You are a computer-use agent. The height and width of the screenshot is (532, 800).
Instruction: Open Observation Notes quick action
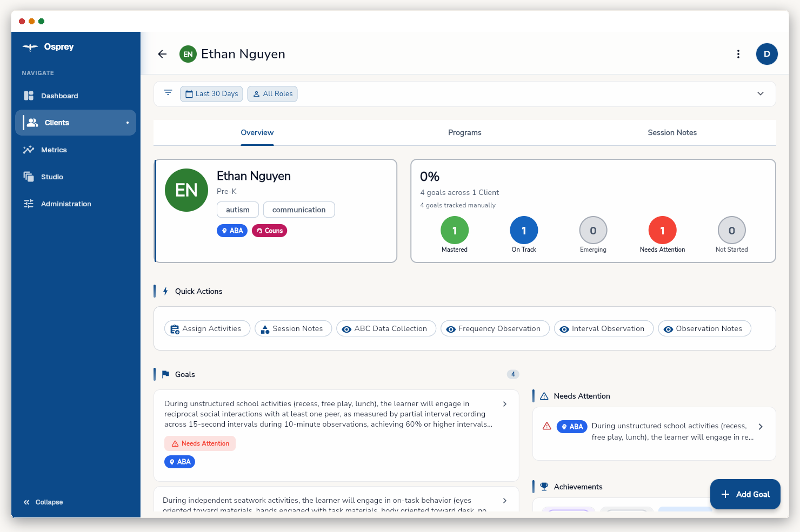[704, 328]
